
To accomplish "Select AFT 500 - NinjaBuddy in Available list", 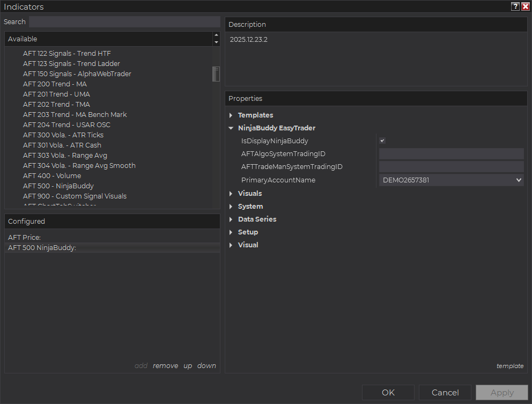I will (58, 186).
